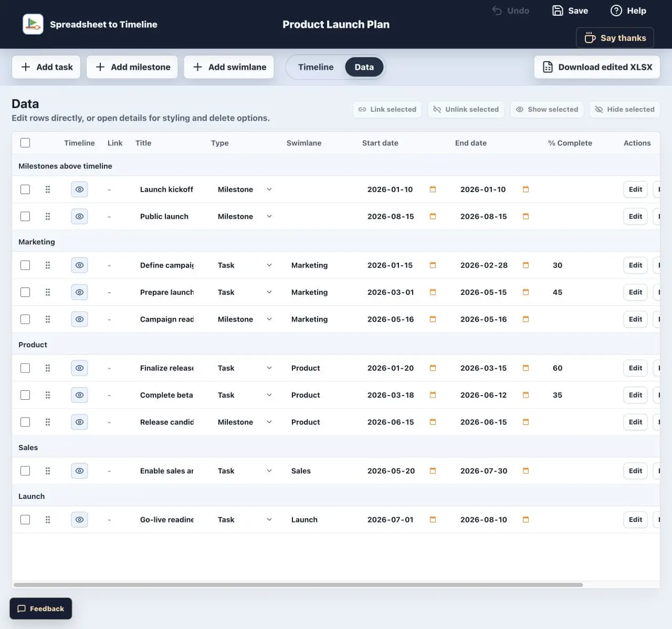Open the Type dropdown for Go-live readiness
672x629 pixels.
coord(245,519)
